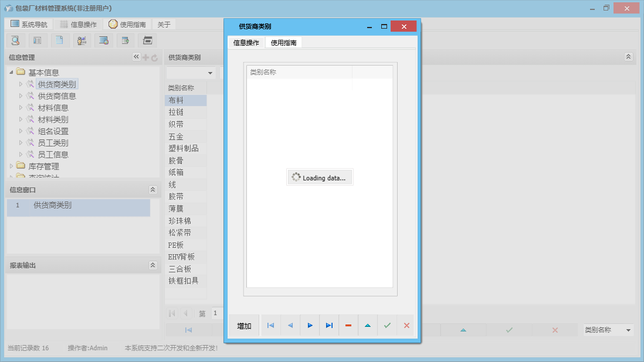Click the green checkmark to post changes

point(387,326)
